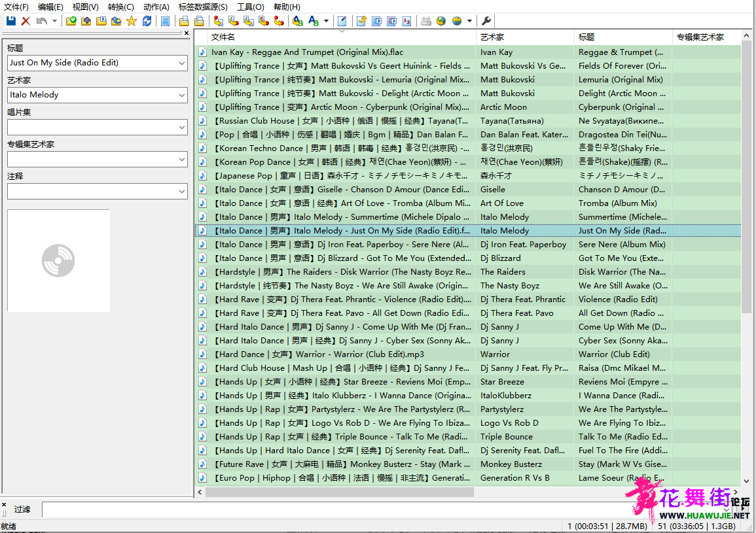The height and width of the screenshot is (533, 756).
Task: Open the 注释 combo box
Action: point(98,192)
